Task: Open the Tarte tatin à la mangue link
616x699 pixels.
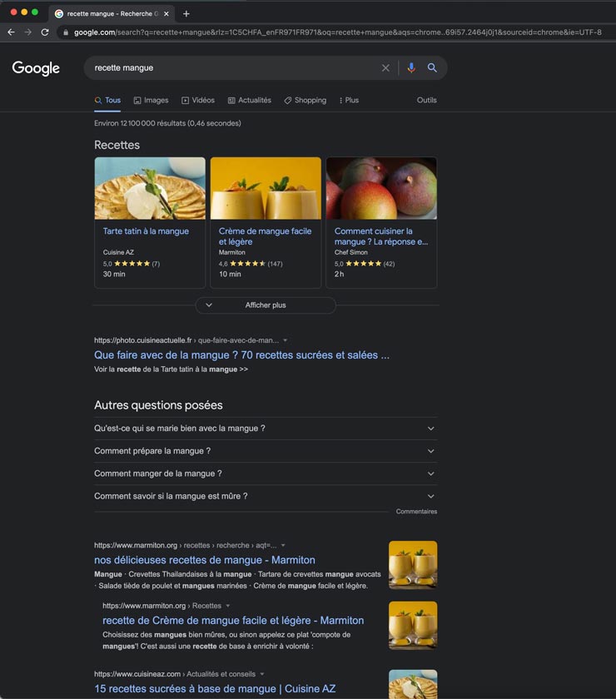Action: 146,231
